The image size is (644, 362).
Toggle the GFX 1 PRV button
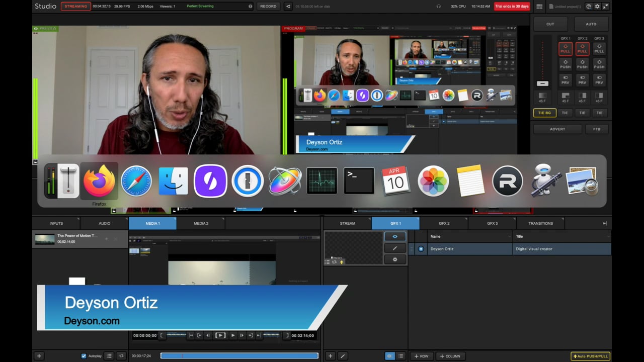566,80
